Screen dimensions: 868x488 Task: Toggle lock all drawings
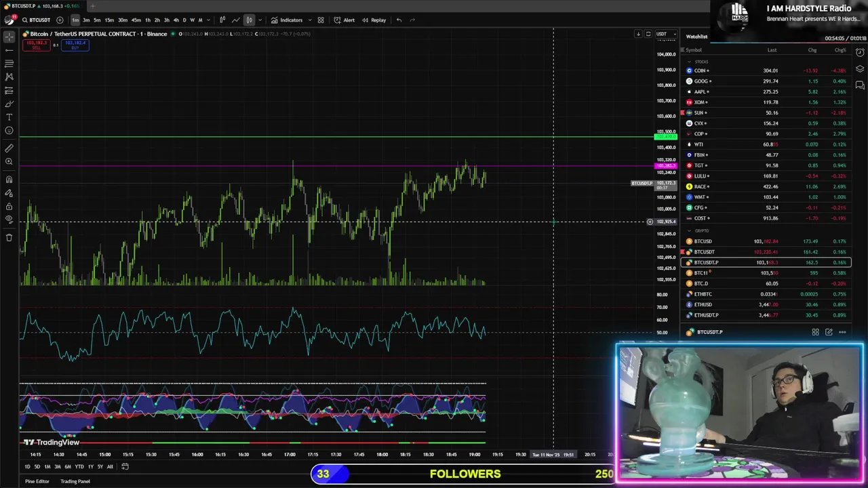(x=9, y=206)
